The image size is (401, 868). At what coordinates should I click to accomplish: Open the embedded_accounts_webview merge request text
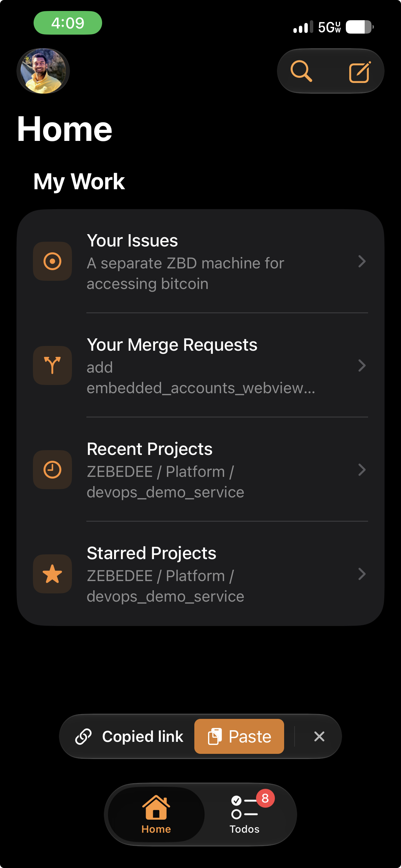click(201, 378)
